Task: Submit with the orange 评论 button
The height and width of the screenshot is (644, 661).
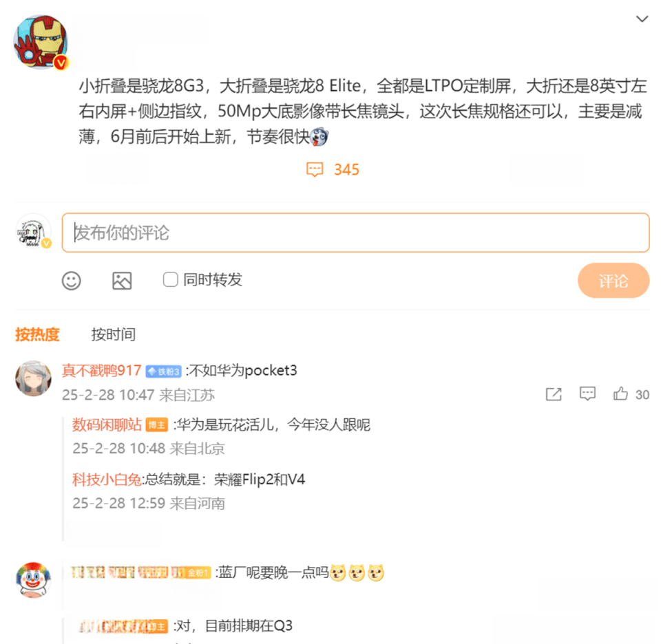Action: click(x=613, y=281)
